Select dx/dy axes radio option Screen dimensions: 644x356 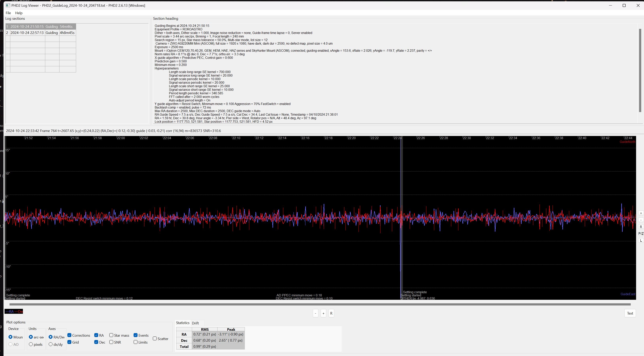[x=51, y=344]
